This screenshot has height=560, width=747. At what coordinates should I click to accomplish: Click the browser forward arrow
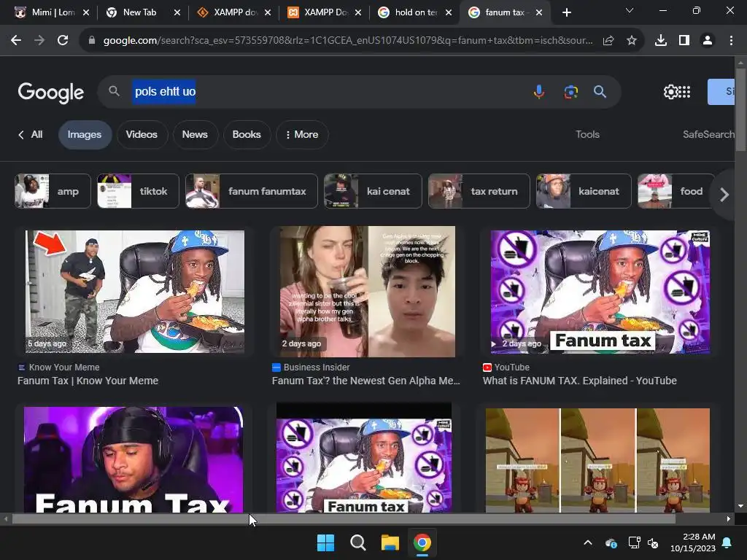coord(39,41)
